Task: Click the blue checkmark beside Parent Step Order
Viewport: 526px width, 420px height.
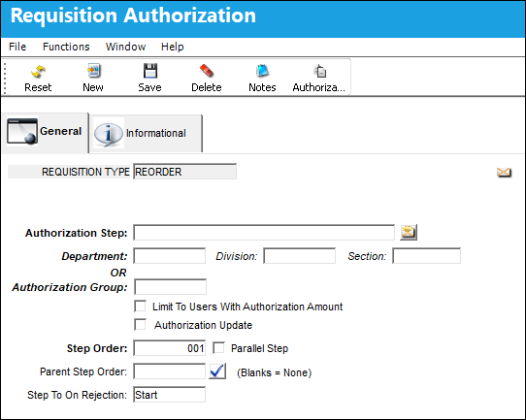Action: [x=217, y=372]
